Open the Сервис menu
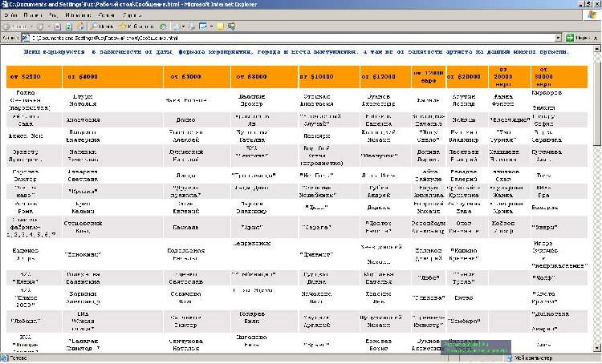The width and height of the screenshot is (602, 364). (106, 15)
